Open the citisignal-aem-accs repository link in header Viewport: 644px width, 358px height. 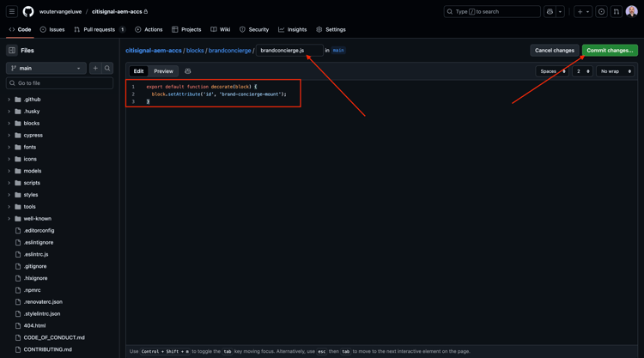[x=117, y=11]
